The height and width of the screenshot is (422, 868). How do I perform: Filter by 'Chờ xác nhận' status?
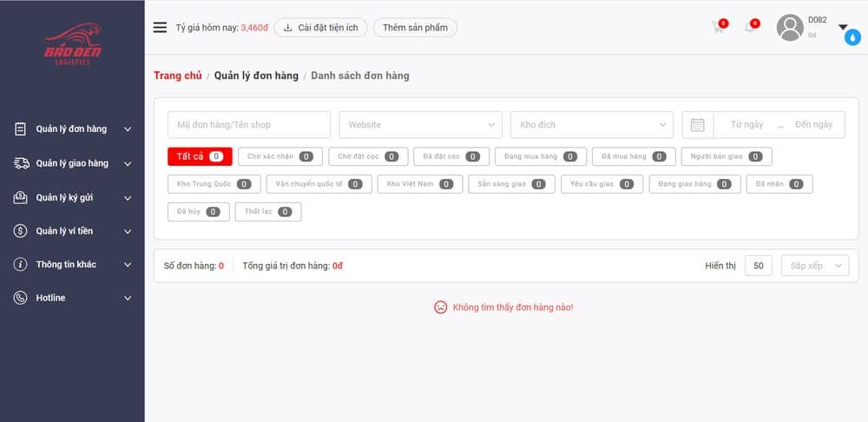click(279, 156)
